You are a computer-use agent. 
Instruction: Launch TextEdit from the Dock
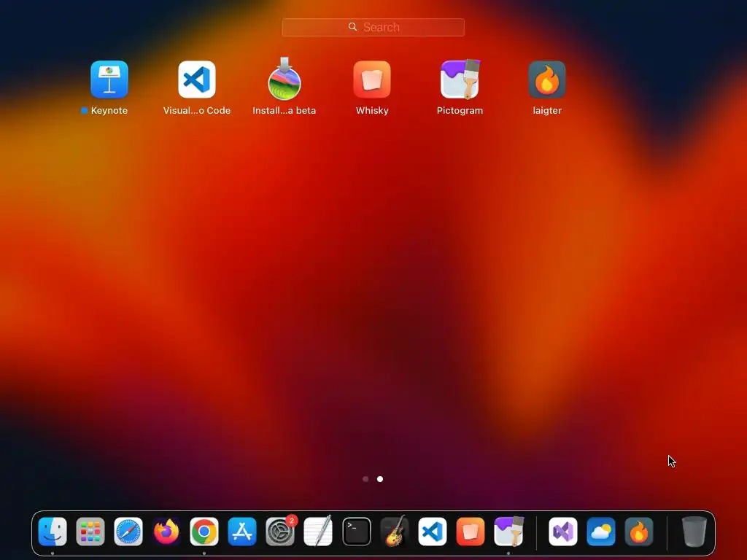pos(318,532)
